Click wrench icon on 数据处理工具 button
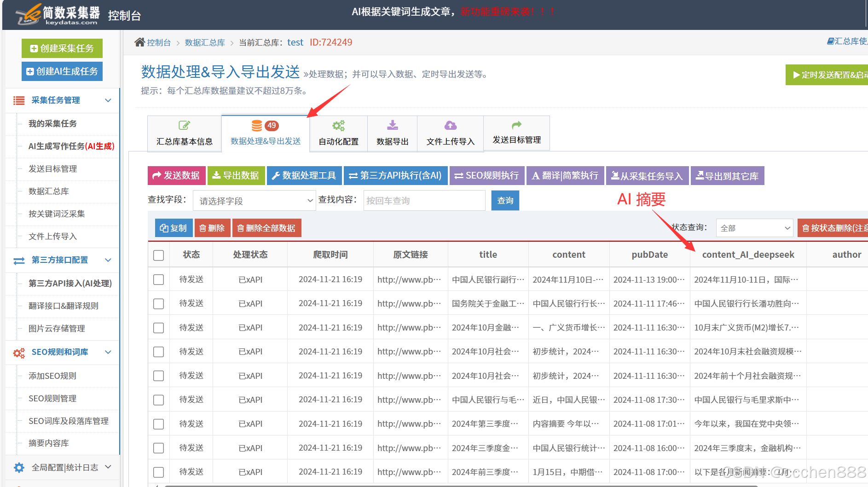This screenshot has width=868, height=487. pyautogui.click(x=276, y=175)
